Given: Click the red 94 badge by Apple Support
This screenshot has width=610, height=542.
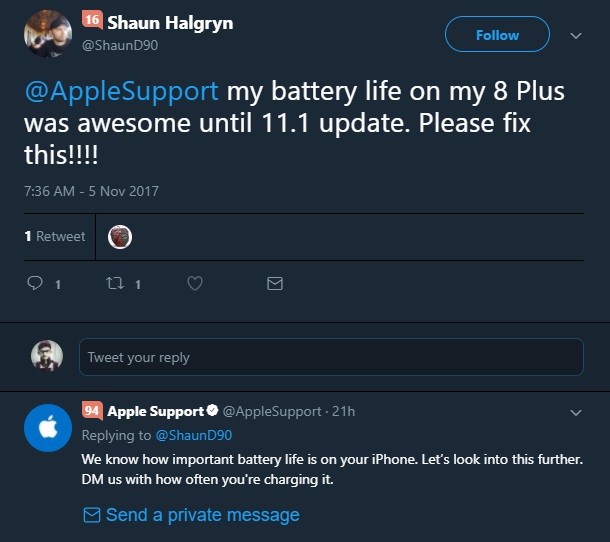Looking at the screenshot, I should tap(92, 411).
